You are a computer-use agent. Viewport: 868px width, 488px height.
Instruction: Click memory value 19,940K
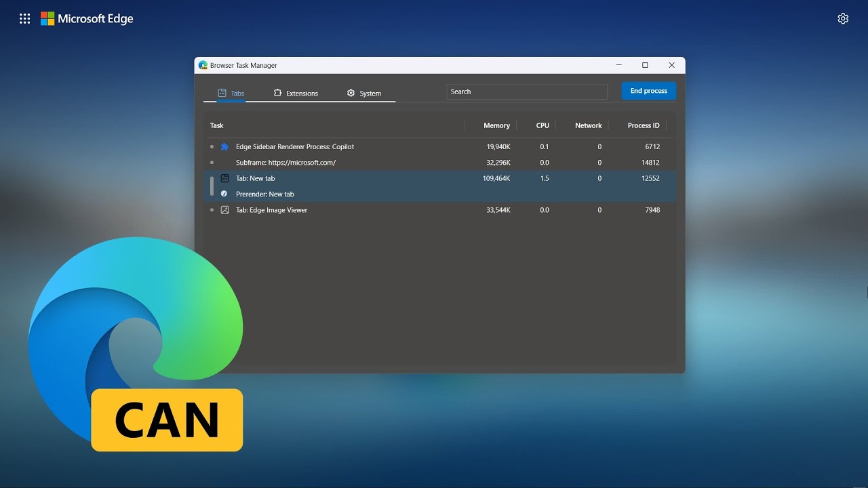coord(498,146)
